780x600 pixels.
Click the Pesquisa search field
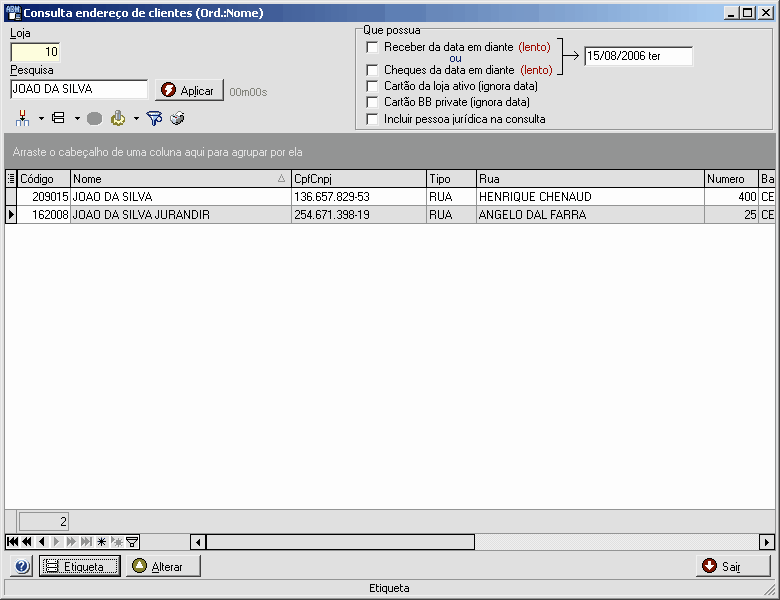[x=79, y=89]
